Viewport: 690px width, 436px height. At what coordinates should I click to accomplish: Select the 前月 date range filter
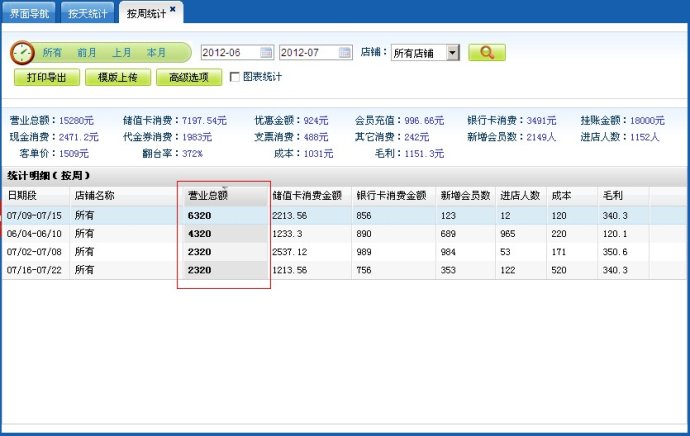[87, 52]
